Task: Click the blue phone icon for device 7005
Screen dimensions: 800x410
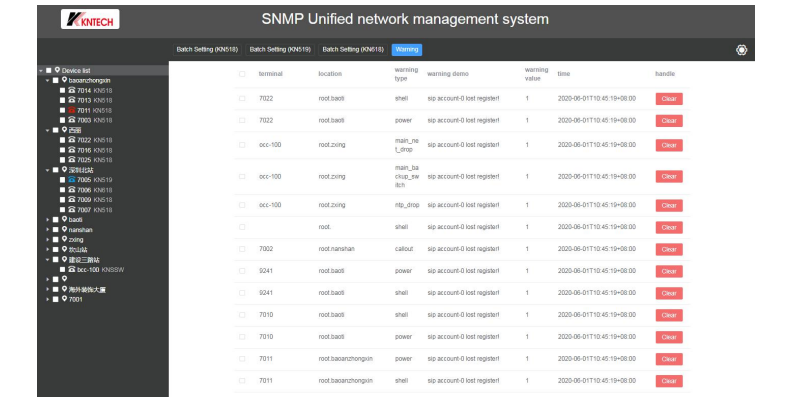Action: [72, 179]
